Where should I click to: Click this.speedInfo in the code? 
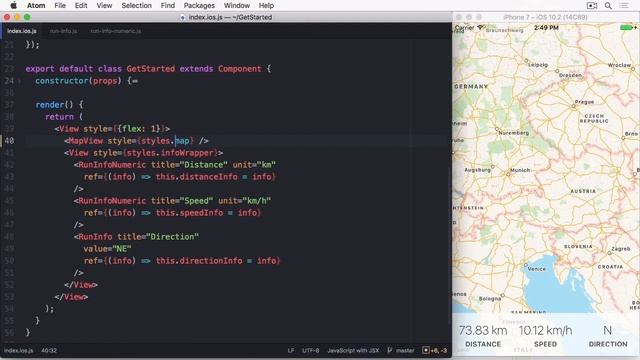pyautogui.click(x=189, y=213)
